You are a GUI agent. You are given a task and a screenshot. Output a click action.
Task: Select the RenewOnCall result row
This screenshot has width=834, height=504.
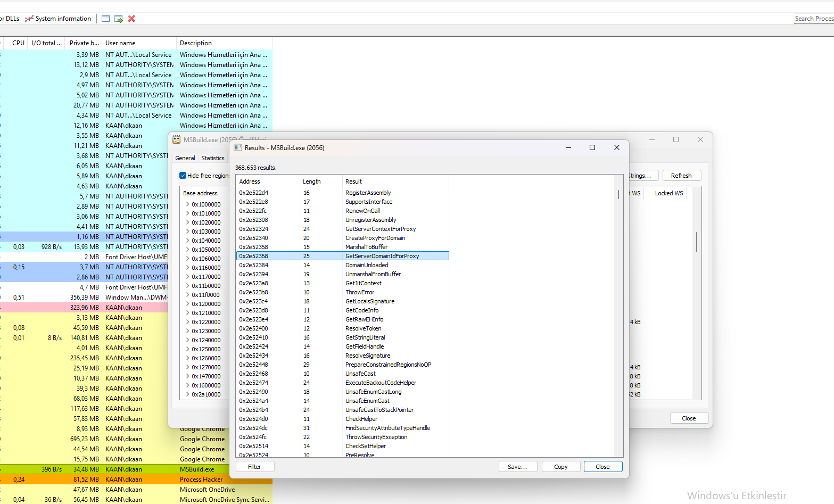[x=342, y=211]
